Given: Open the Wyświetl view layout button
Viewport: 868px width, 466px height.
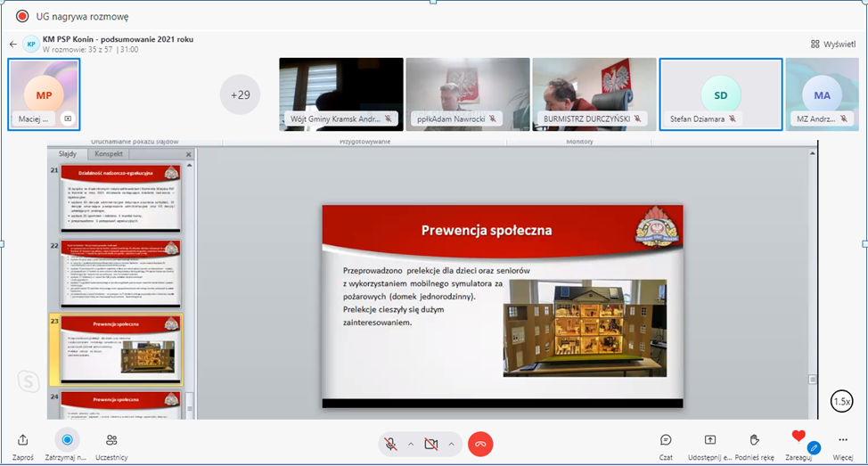Looking at the screenshot, I should pyautogui.click(x=833, y=44).
